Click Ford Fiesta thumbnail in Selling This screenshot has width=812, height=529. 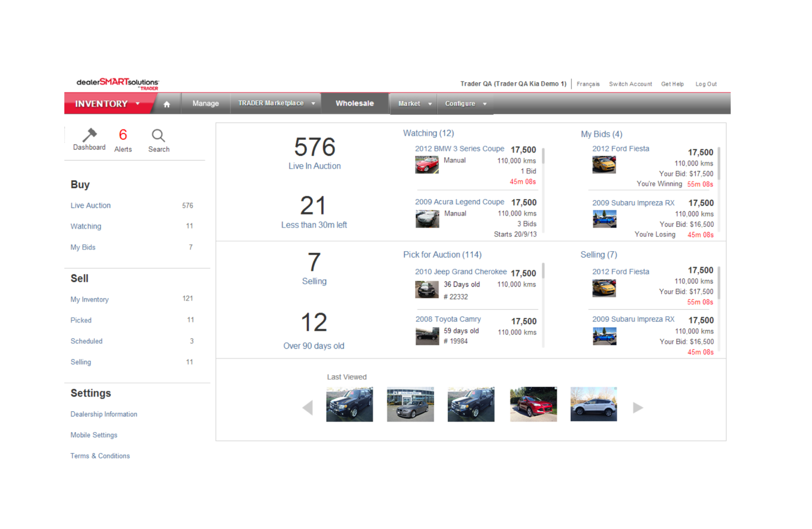tap(604, 288)
